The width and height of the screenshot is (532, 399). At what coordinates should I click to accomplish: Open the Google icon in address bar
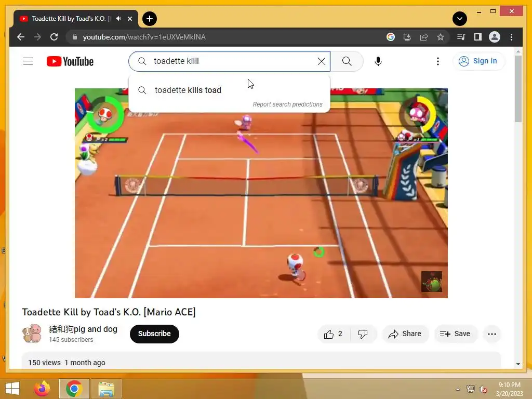tap(391, 37)
